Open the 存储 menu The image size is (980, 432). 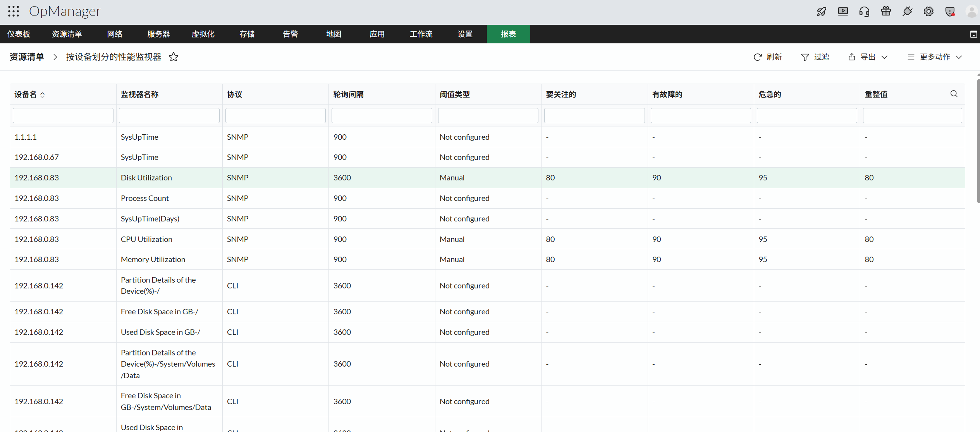[x=247, y=34]
